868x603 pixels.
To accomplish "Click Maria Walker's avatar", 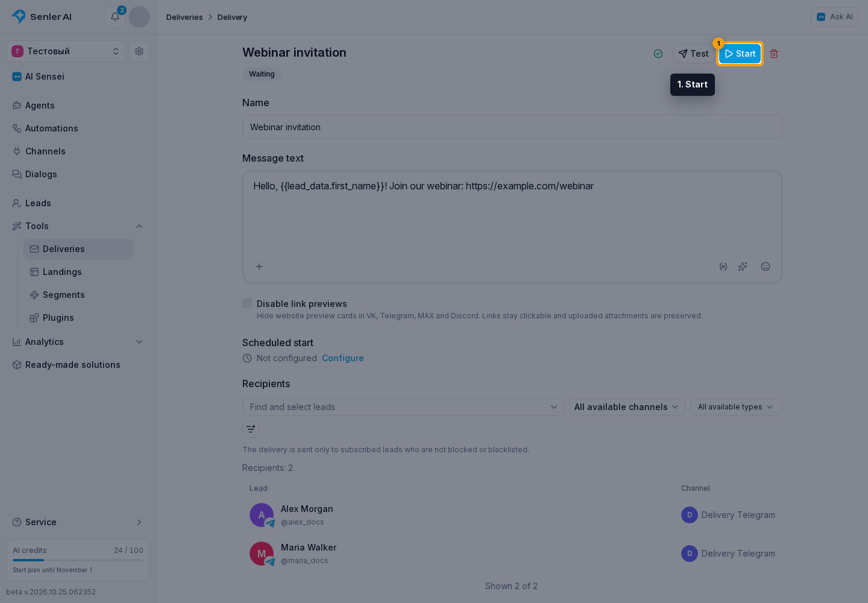I will pyautogui.click(x=262, y=554).
